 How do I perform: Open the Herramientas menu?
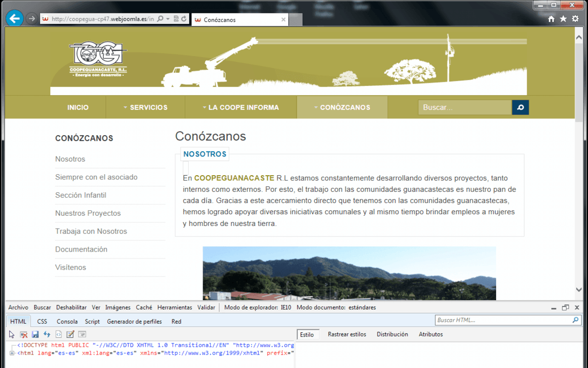(175, 308)
